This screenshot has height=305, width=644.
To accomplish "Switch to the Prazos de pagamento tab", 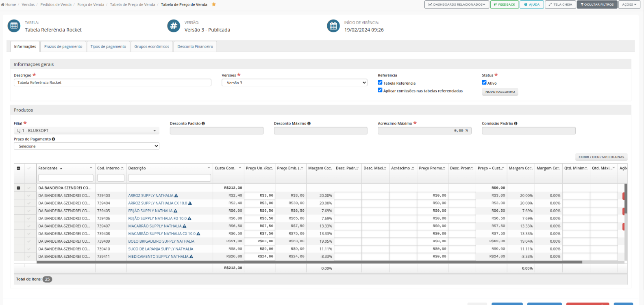I will 63,46.
